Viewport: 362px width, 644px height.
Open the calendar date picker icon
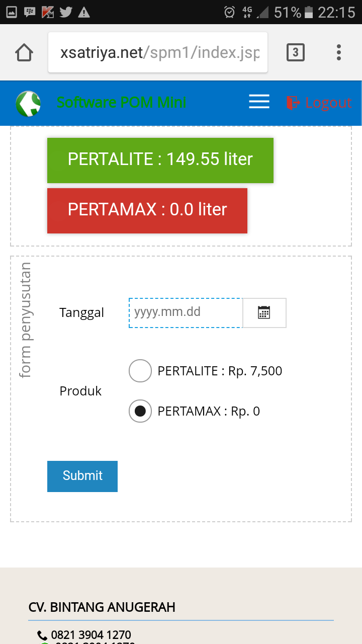point(264,312)
